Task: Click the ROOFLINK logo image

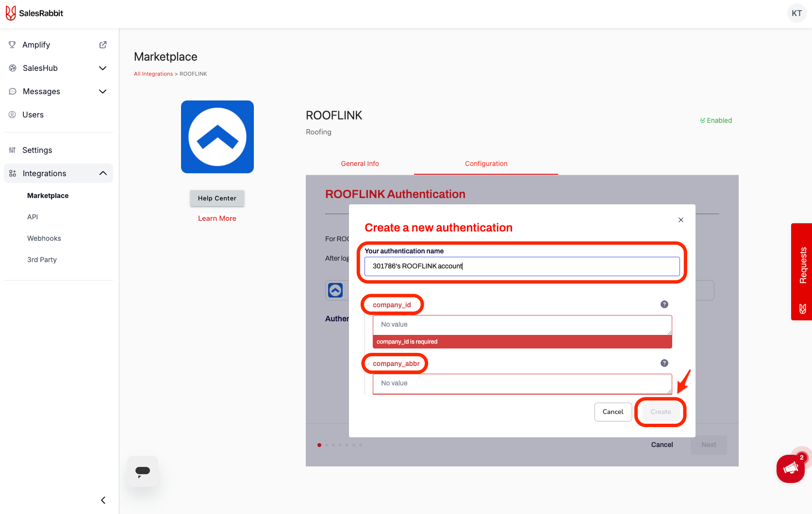Action: pyautogui.click(x=217, y=137)
